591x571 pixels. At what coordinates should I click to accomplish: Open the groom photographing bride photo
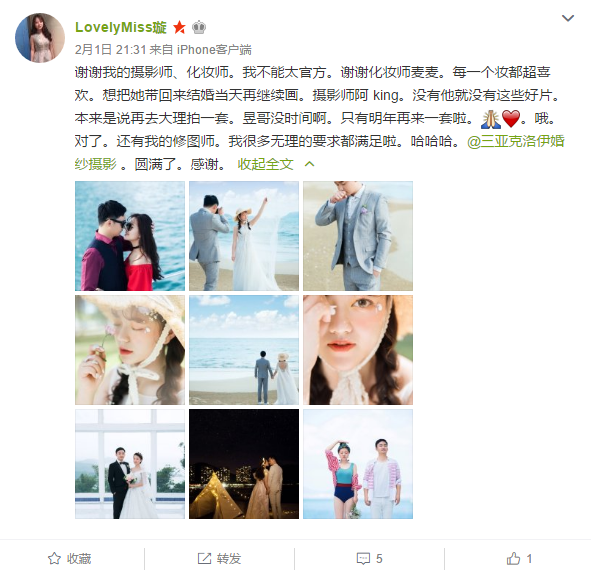tap(244, 236)
